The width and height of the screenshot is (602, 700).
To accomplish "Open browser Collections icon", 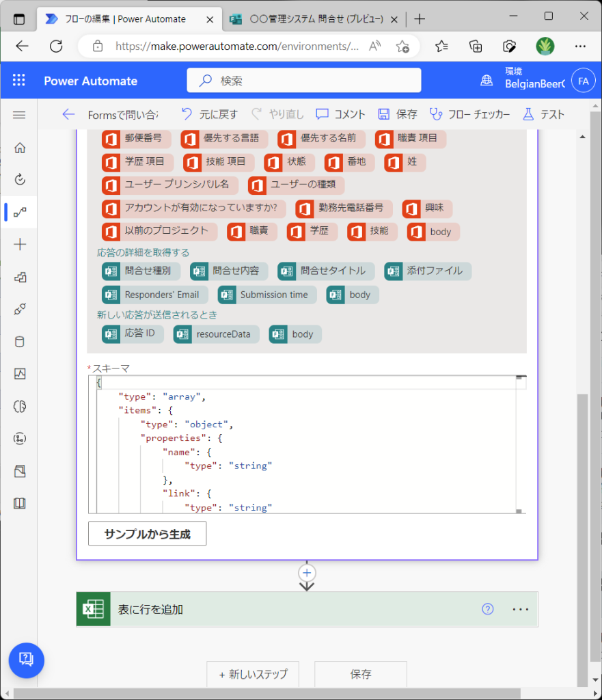I will tap(476, 46).
